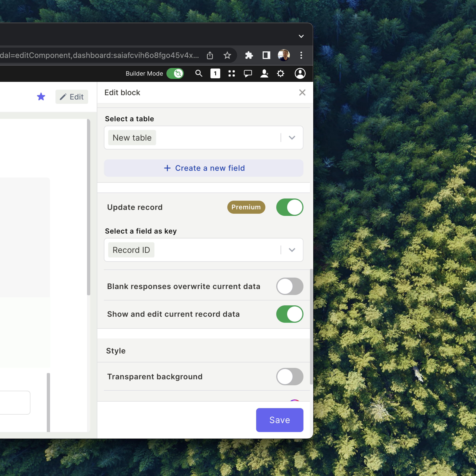Disable the Builder Mode toggle

pyautogui.click(x=175, y=73)
